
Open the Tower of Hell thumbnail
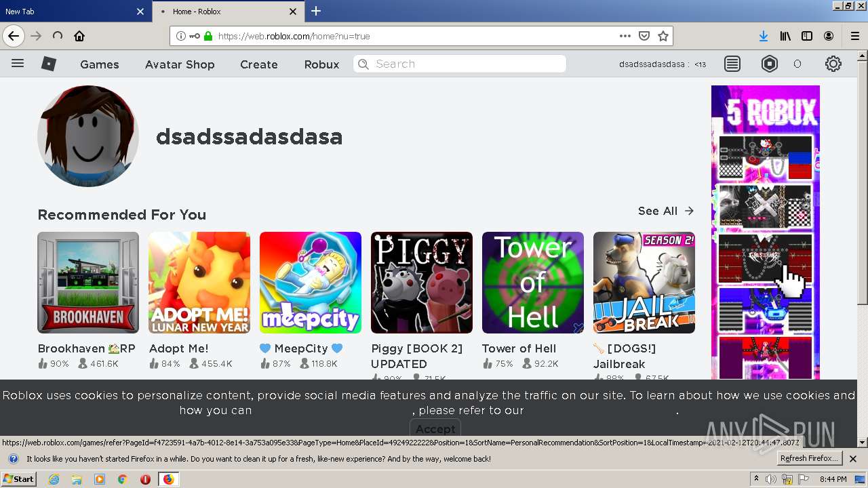tap(533, 283)
